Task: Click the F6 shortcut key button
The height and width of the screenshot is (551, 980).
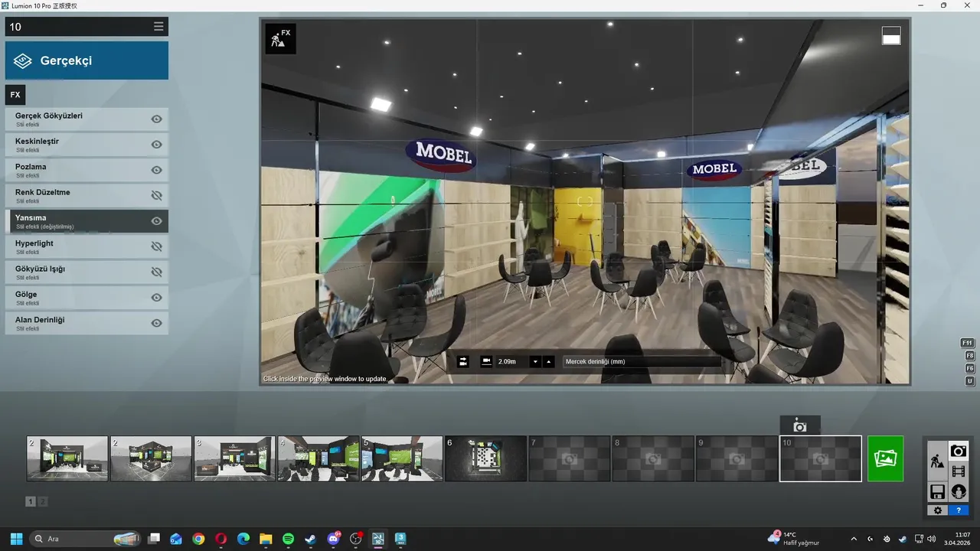Action: click(969, 368)
